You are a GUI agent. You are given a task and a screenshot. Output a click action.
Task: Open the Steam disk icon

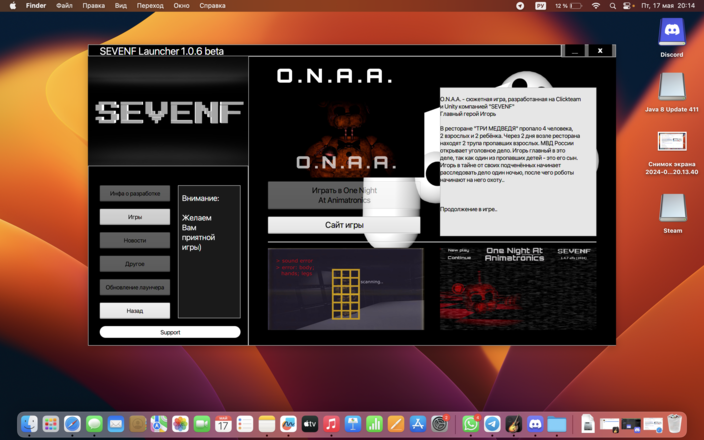(672, 214)
